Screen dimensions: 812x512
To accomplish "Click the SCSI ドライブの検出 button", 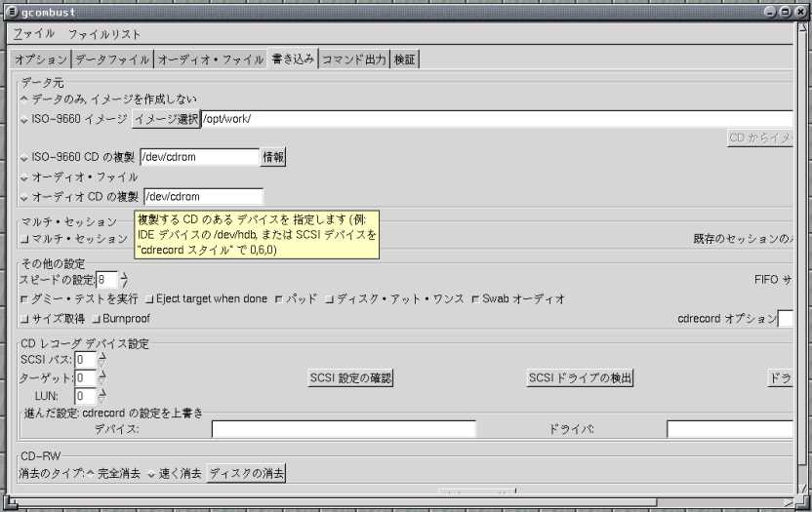I will point(581,377).
